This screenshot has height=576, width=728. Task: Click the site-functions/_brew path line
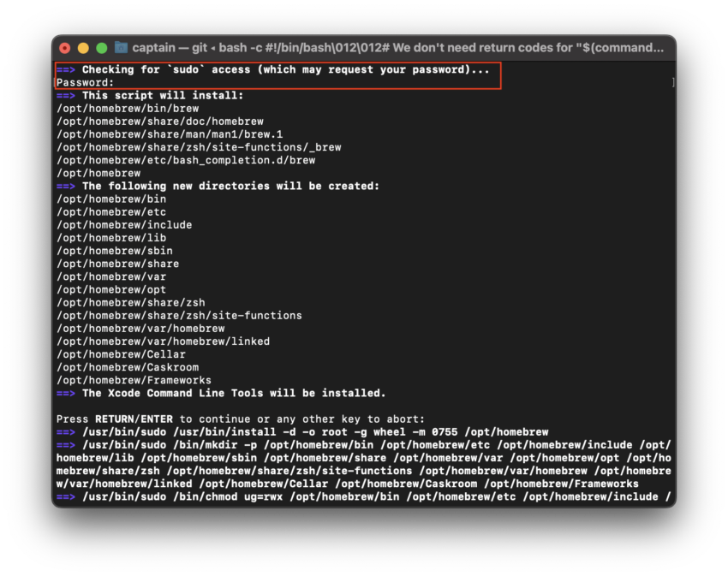click(x=199, y=147)
